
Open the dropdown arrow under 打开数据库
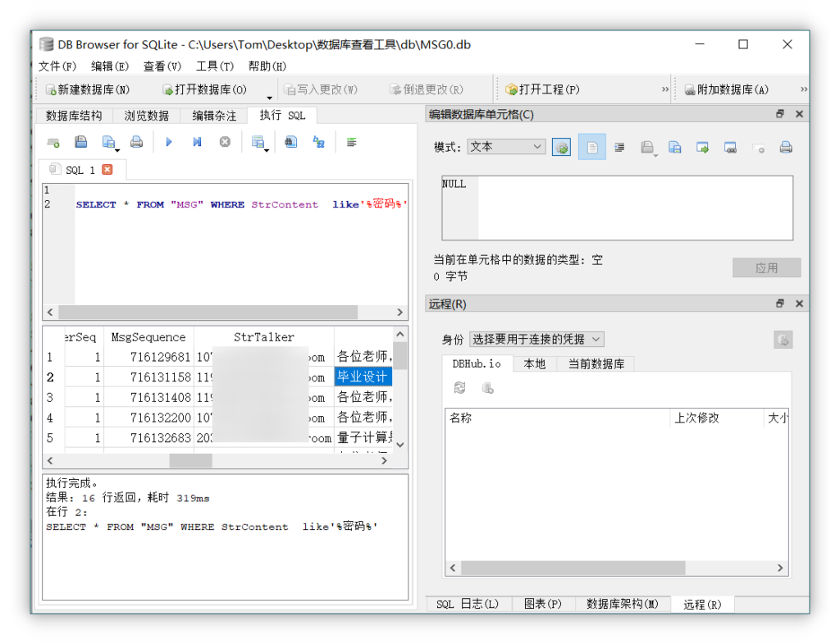[x=269, y=98]
